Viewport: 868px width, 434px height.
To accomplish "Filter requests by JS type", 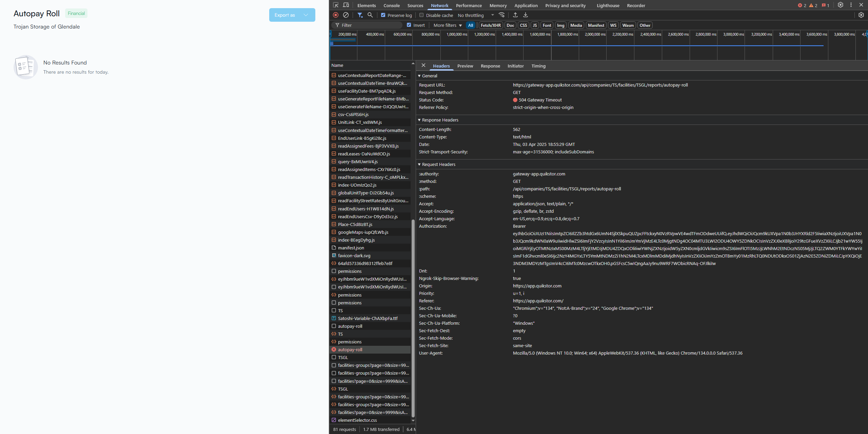I will (x=535, y=25).
